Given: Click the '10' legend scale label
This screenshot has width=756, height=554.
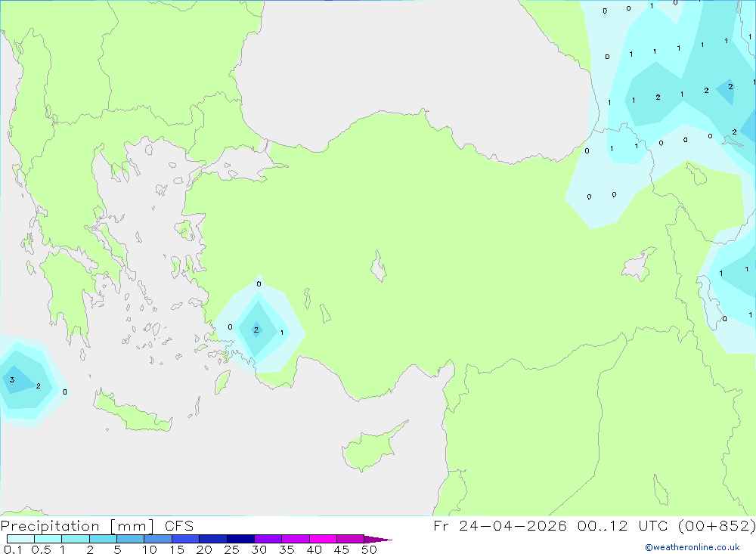Looking at the screenshot, I should 150,549.
